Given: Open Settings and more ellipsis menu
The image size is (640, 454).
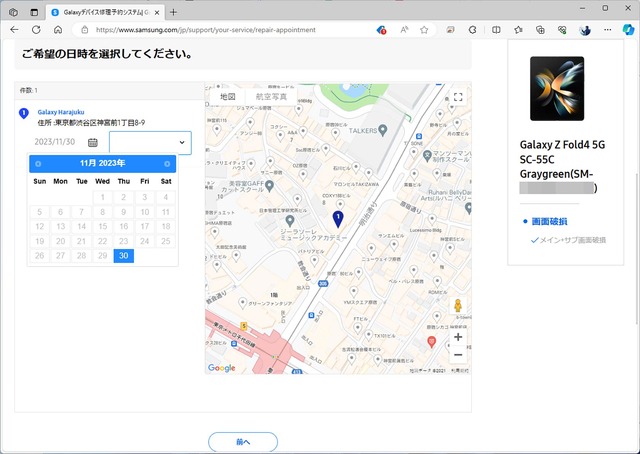Looking at the screenshot, I should [x=607, y=30].
